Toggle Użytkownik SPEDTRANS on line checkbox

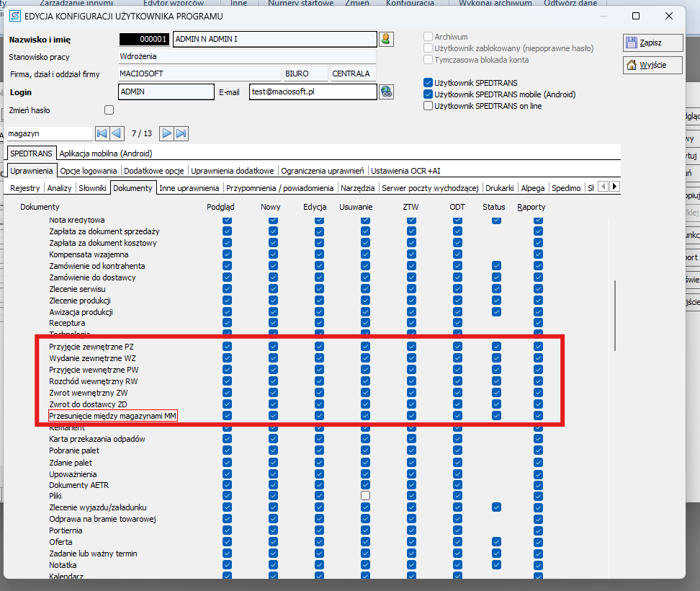pos(428,106)
